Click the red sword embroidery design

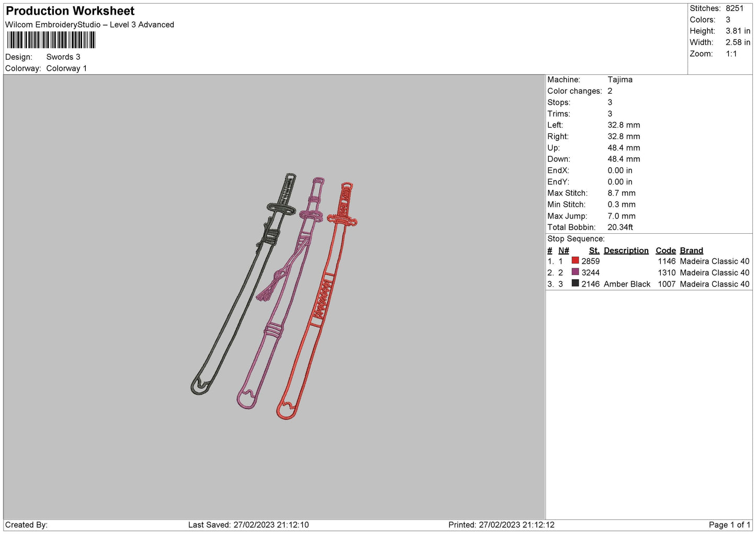[317, 301]
